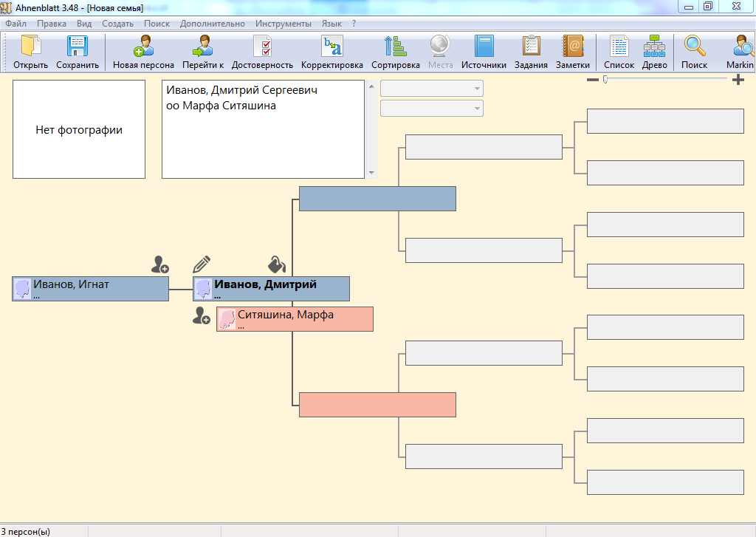Open the Инструменты menu
756x537 pixels.
point(283,24)
